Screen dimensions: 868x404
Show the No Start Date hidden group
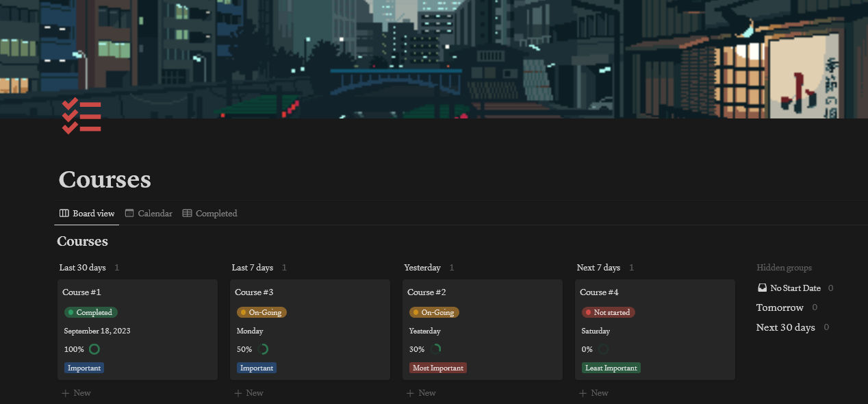(795, 288)
